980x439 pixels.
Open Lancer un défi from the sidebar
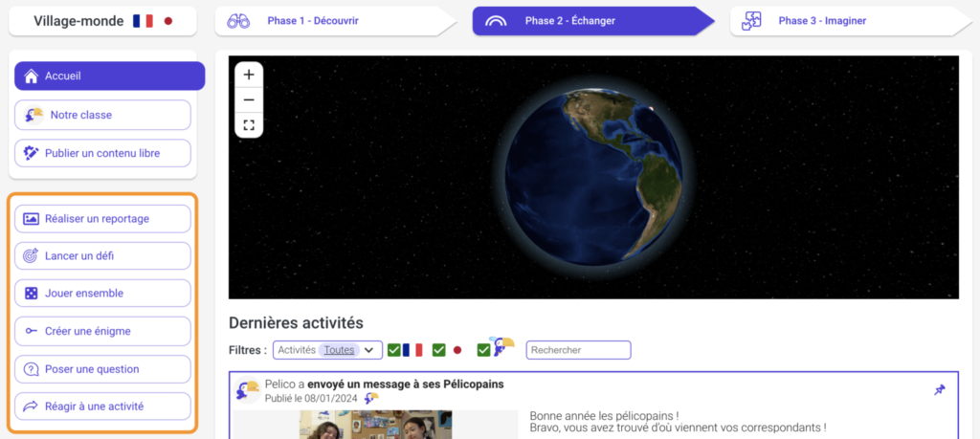pyautogui.click(x=102, y=256)
